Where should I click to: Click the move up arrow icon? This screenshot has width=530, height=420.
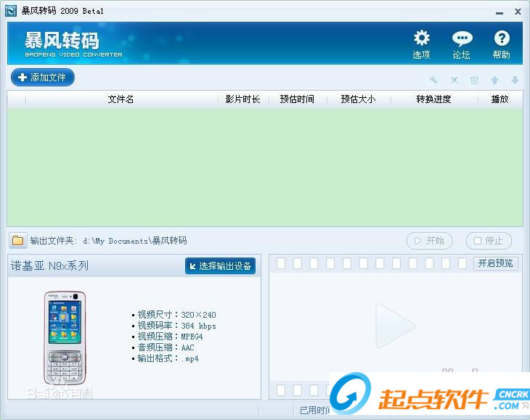click(x=494, y=80)
